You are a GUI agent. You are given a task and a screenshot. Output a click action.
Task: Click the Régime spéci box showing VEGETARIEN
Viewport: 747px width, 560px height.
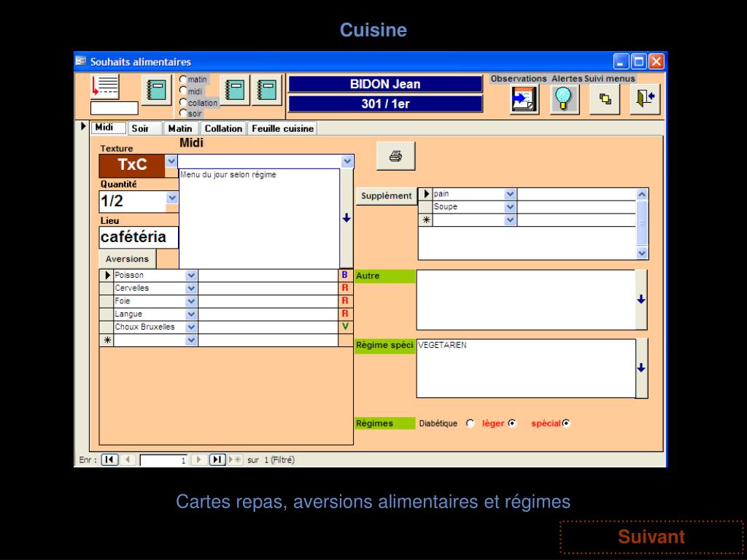[525, 368]
